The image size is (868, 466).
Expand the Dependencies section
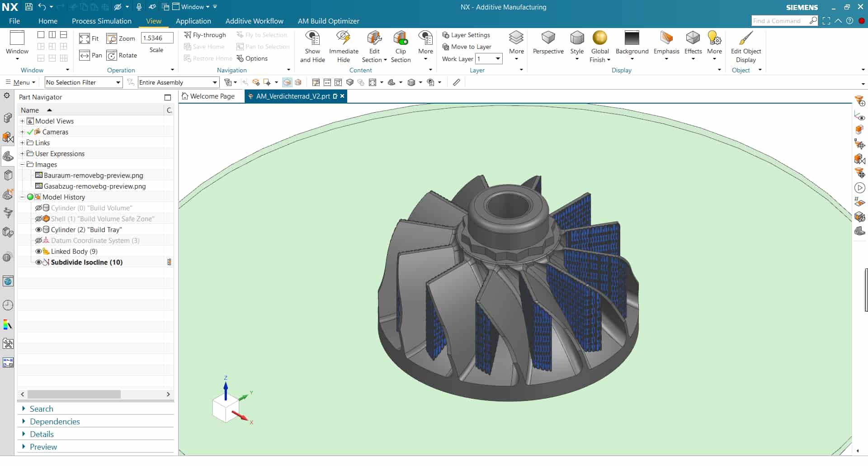[x=55, y=422]
